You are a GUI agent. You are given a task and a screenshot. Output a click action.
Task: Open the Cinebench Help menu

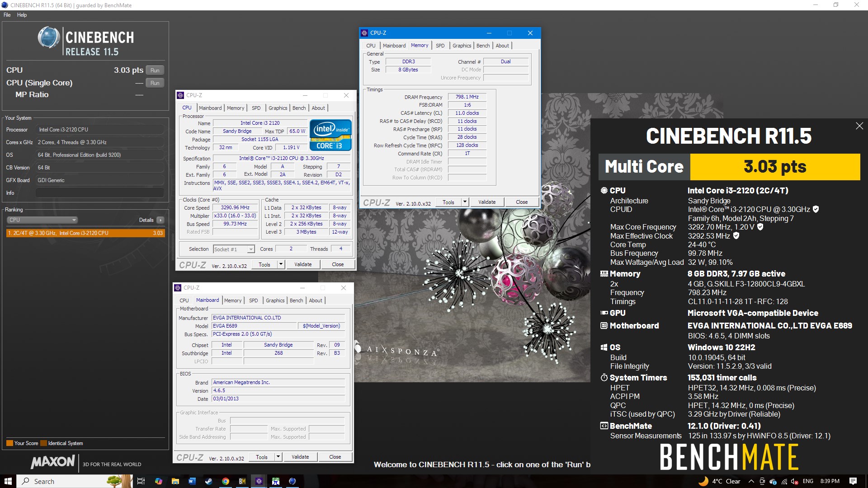(x=22, y=15)
